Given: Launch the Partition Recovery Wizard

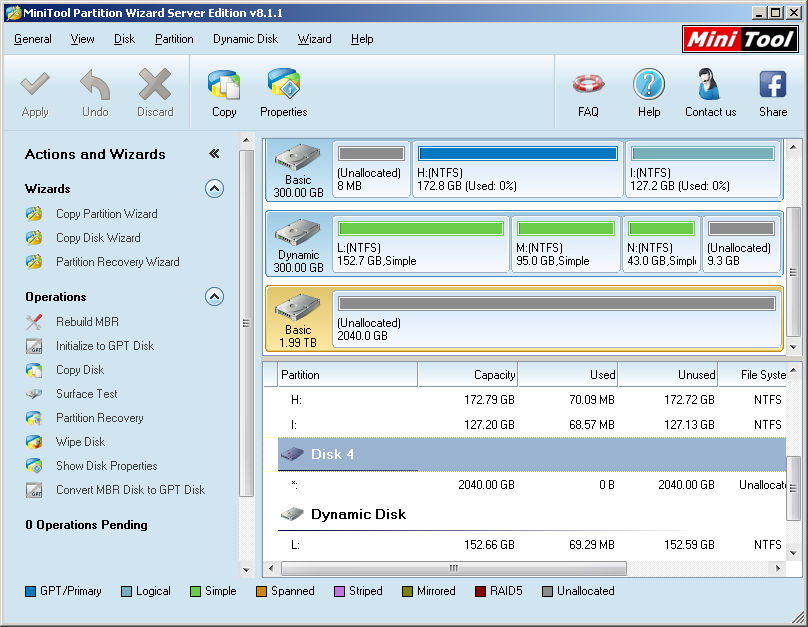Looking at the screenshot, I should point(117,262).
